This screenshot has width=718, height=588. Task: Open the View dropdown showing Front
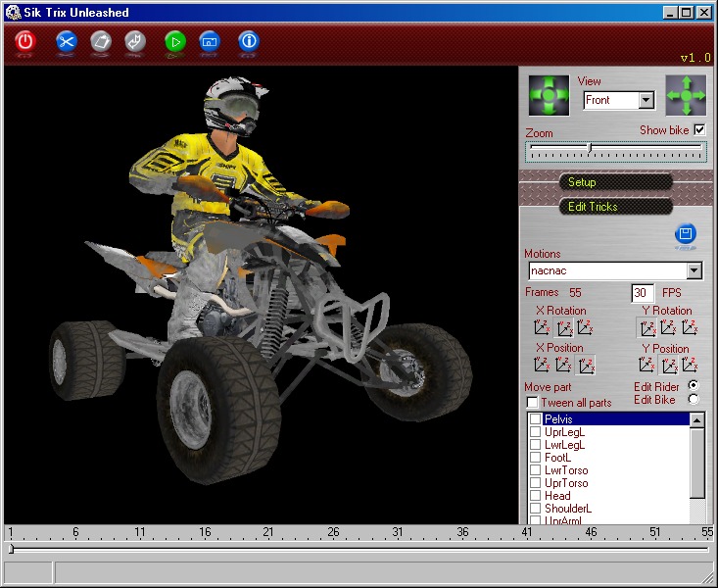(646, 100)
